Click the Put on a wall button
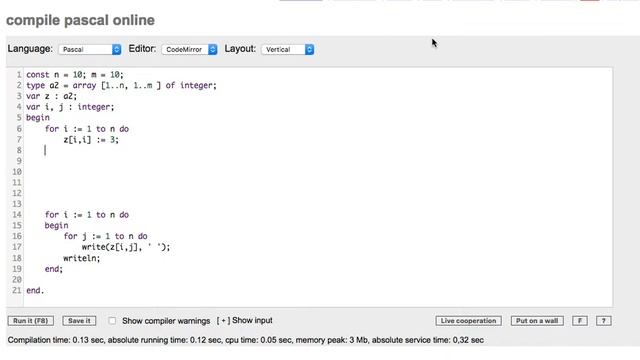 (x=537, y=321)
